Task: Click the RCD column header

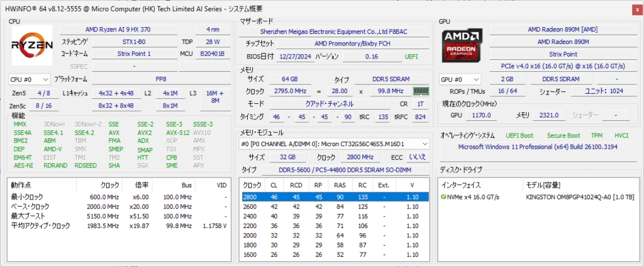Action: tap(296, 185)
